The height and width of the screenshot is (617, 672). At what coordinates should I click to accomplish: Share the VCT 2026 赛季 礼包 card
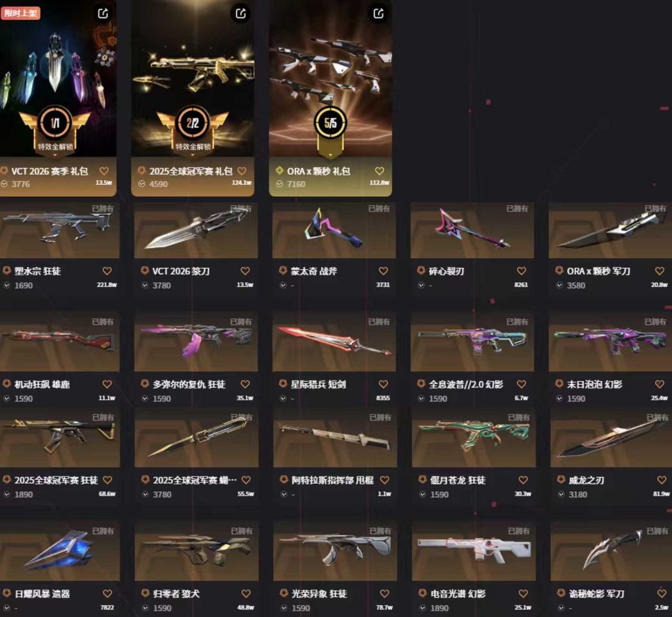point(103,13)
